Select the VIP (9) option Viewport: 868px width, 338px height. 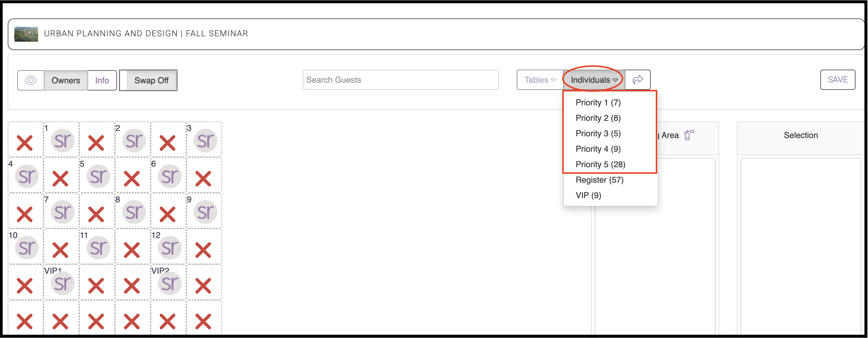tap(588, 195)
